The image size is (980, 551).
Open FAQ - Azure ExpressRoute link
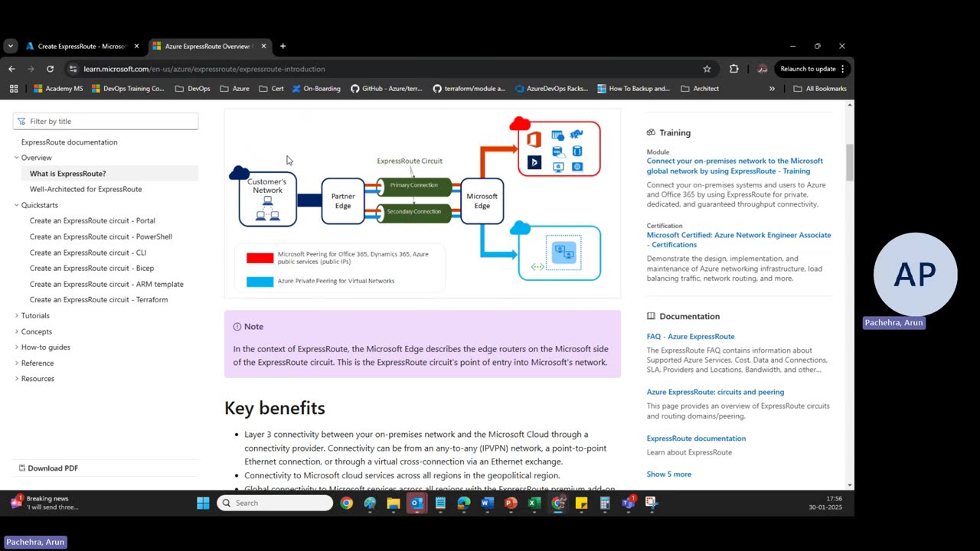click(x=691, y=336)
